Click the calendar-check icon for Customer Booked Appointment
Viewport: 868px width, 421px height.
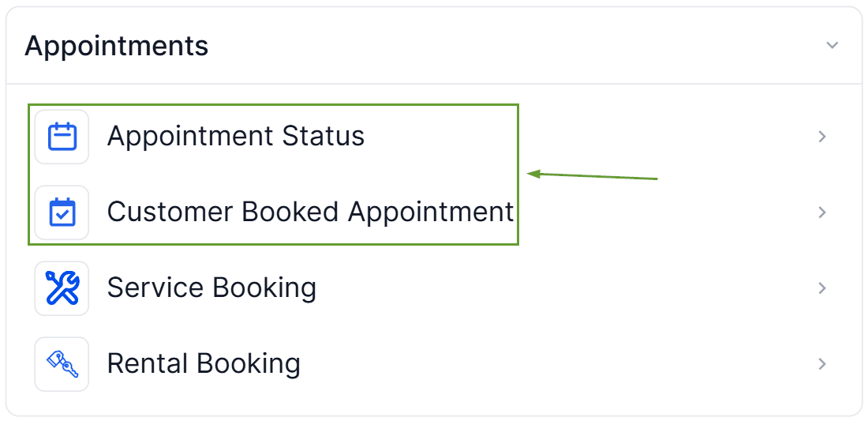pos(62,212)
